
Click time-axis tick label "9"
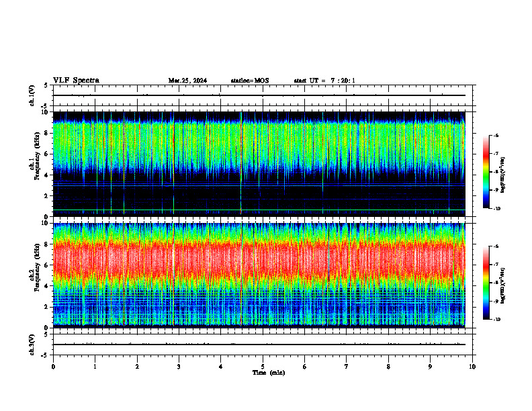pos(430,367)
